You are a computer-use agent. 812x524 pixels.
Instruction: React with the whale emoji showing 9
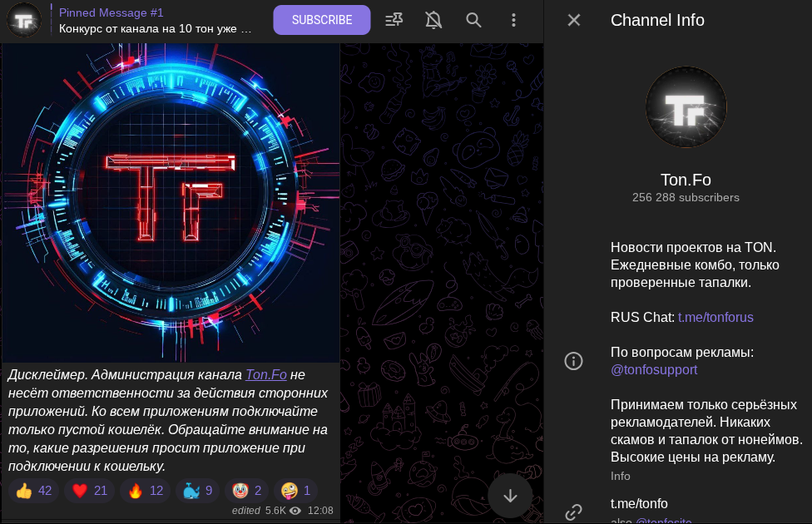(x=198, y=491)
